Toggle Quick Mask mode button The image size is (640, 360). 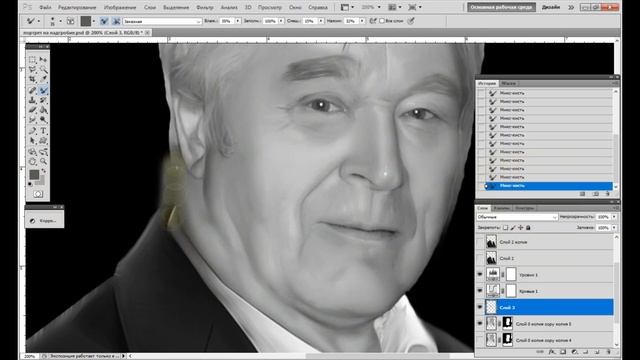tap(38, 194)
